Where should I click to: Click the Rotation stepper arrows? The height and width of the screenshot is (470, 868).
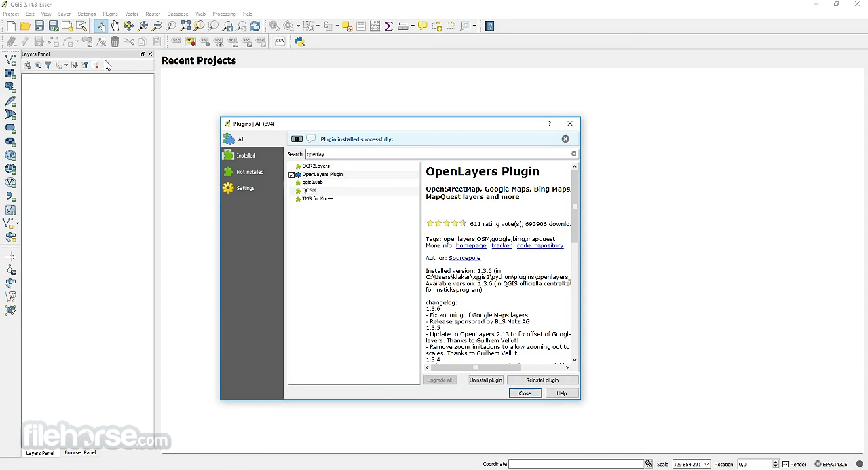[776, 464]
